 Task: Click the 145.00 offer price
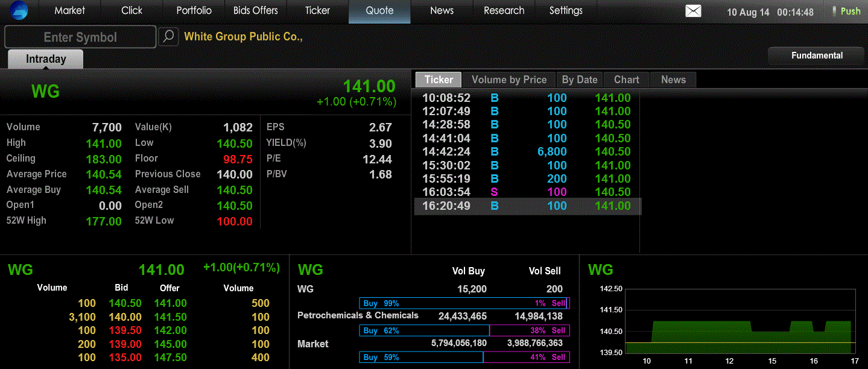pos(170,344)
